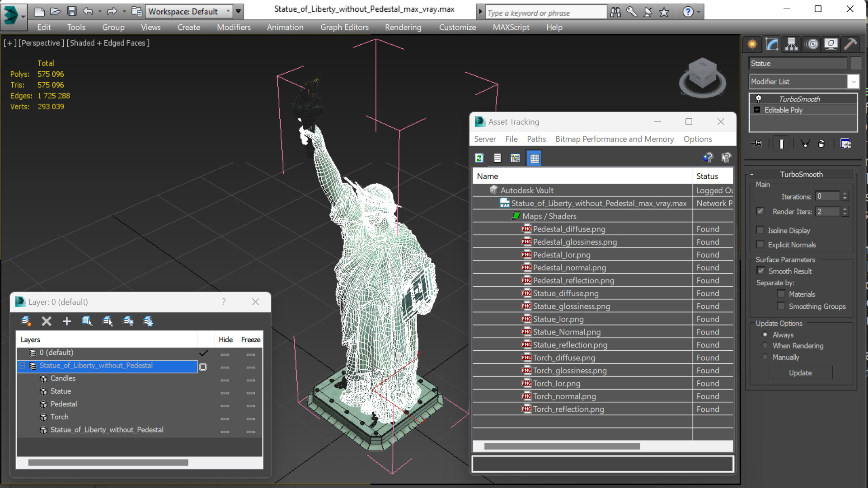Toggle Show End Result icon in modifier stack

(781, 144)
